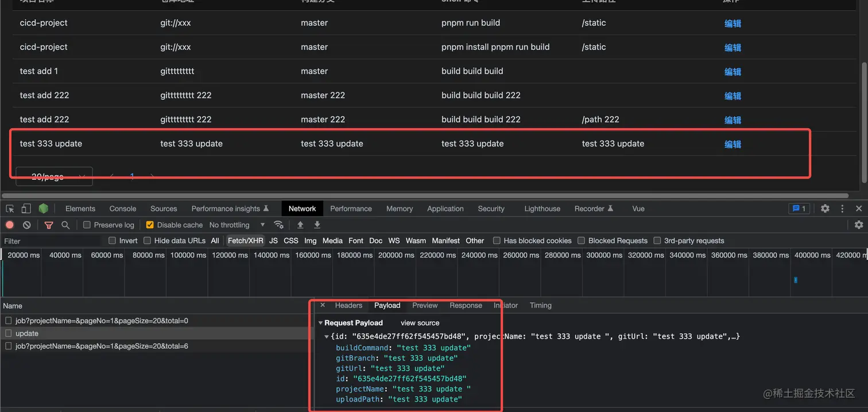The image size is (868, 412).
Task: Click the green Node.js DevTools icon
Action: coord(44,209)
